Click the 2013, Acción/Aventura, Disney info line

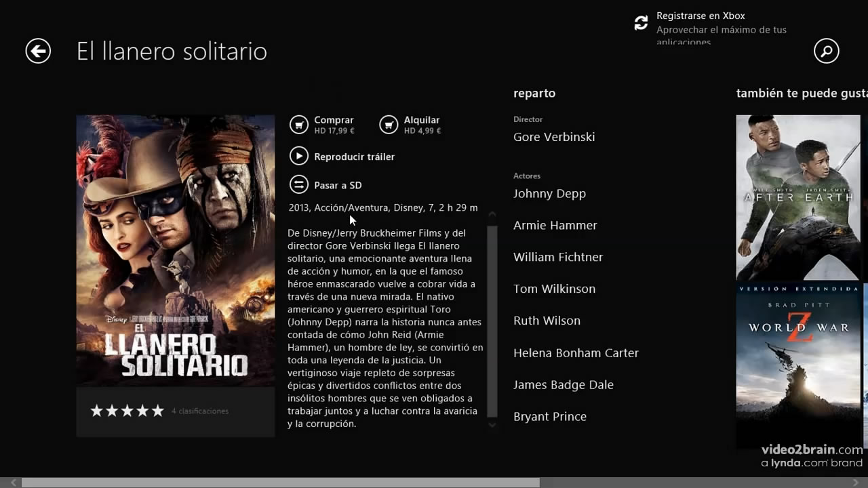click(383, 208)
